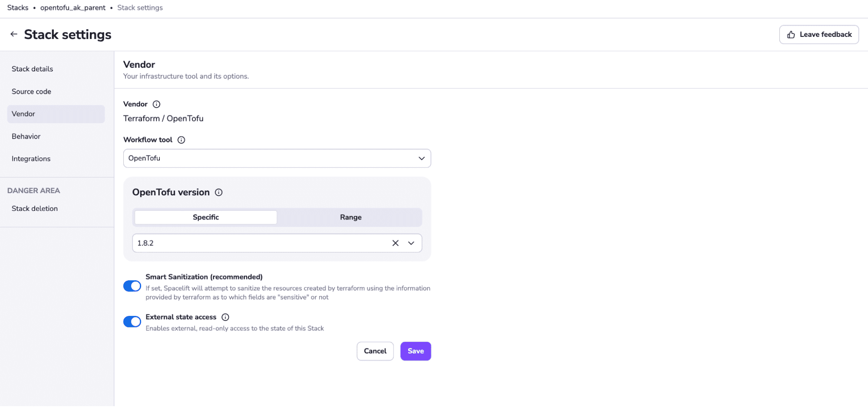The height and width of the screenshot is (407, 868).
Task: Disable External state access toggle
Action: coord(132,322)
